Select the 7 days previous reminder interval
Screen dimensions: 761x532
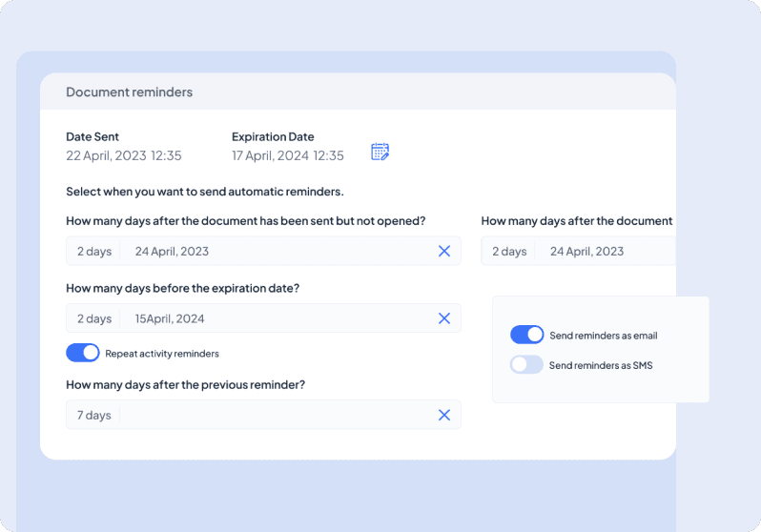click(x=94, y=415)
